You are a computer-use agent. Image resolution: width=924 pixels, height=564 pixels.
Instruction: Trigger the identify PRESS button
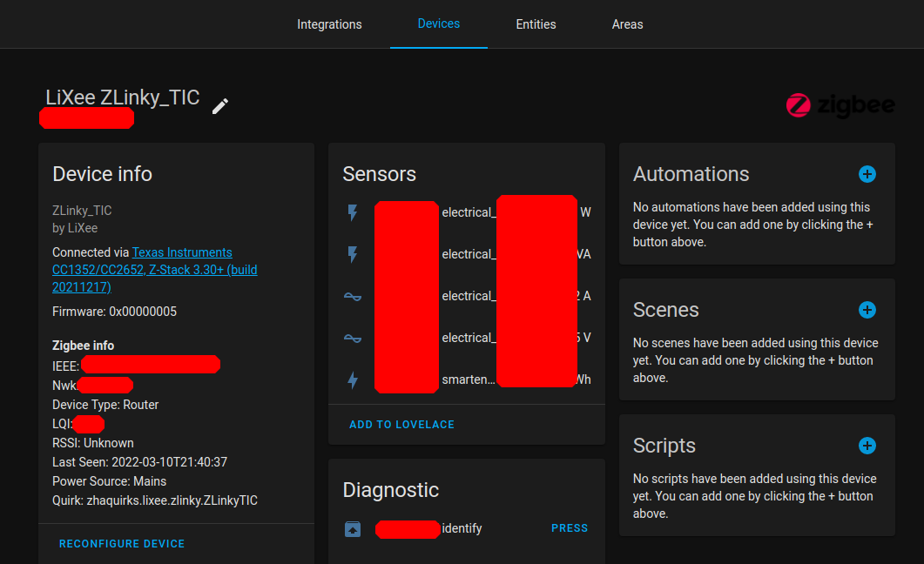click(x=570, y=528)
